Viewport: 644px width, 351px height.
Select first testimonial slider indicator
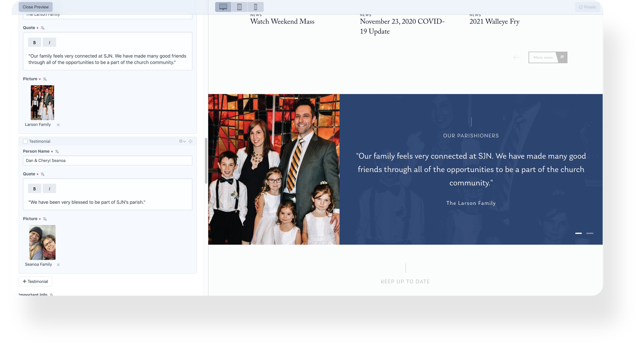coord(578,233)
